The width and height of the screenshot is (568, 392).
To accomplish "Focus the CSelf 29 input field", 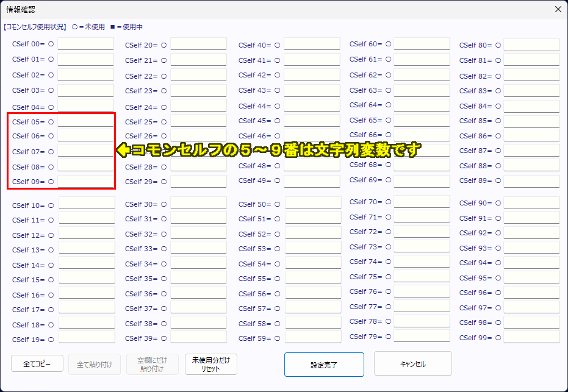I will point(198,182).
